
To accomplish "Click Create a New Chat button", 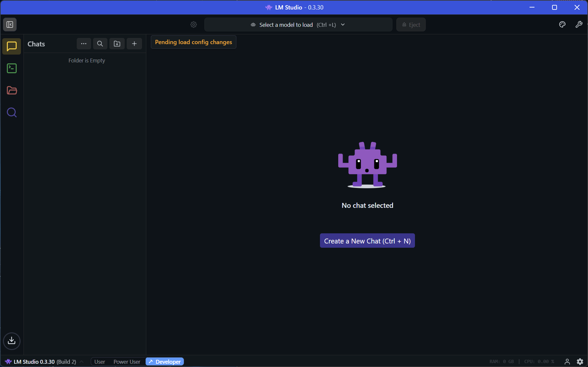I will tap(367, 241).
